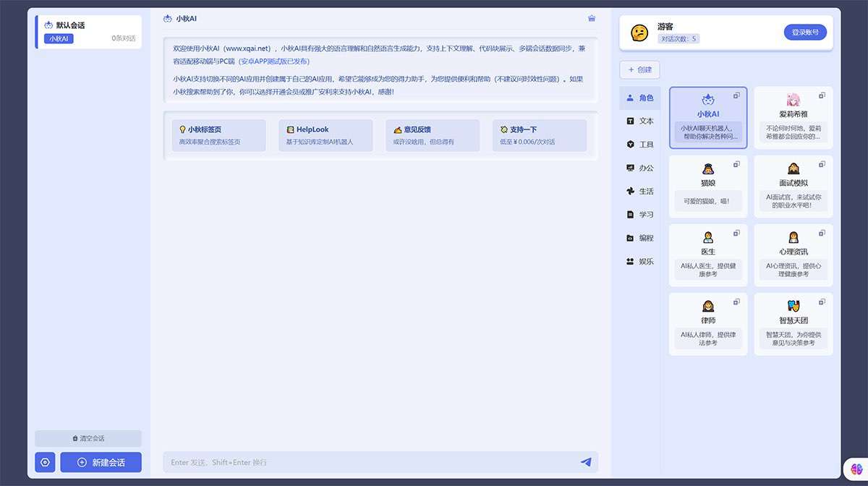Click the 新建会话 new conversation button

click(x=101, y=462)
